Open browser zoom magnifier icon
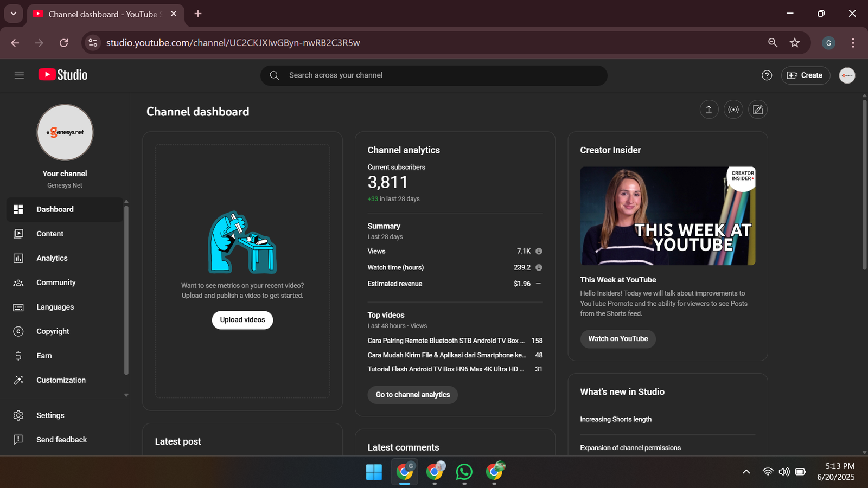868x488 pixels. [773, 43]
